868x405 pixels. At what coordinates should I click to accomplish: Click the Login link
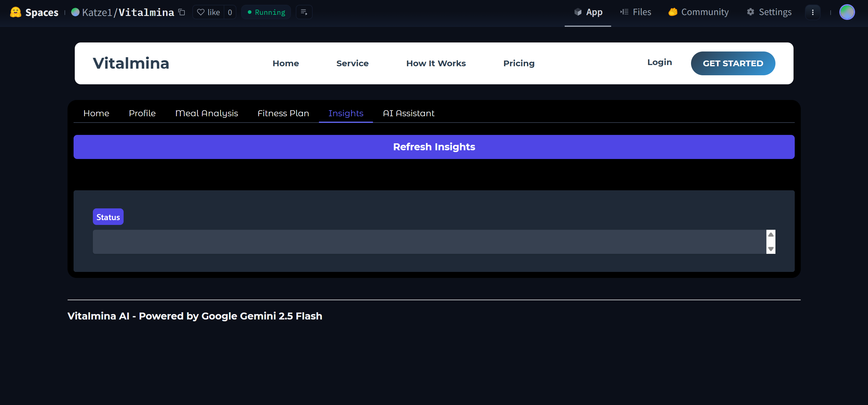tap(659, 62)
